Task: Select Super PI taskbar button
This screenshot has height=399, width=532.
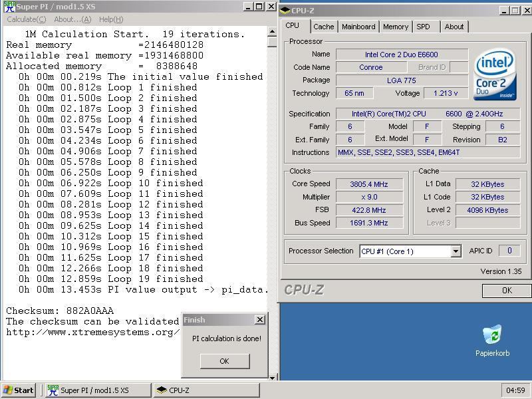Action: (98, 390)
